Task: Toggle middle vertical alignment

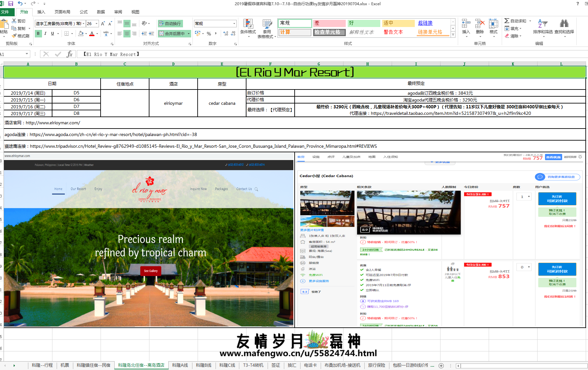Action: click(127, 23)
